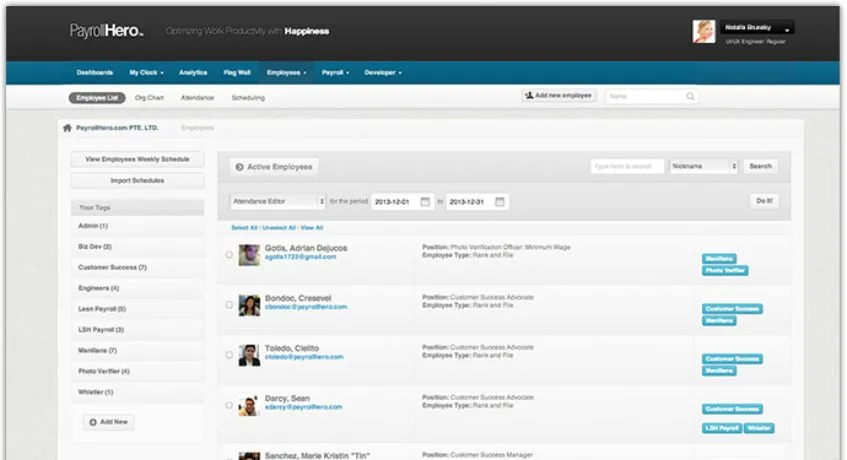Switch to Org Chart tab
This screenshot has width=847, height=460.
[x=149, y=98]
